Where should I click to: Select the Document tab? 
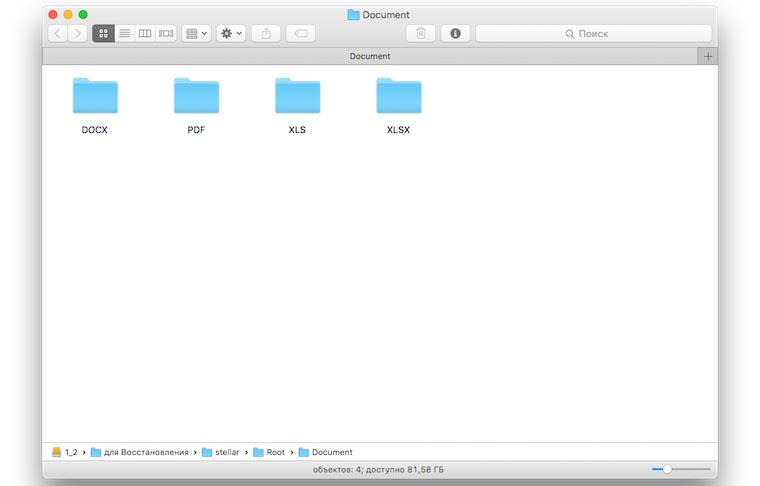click(x=370, y=56)
